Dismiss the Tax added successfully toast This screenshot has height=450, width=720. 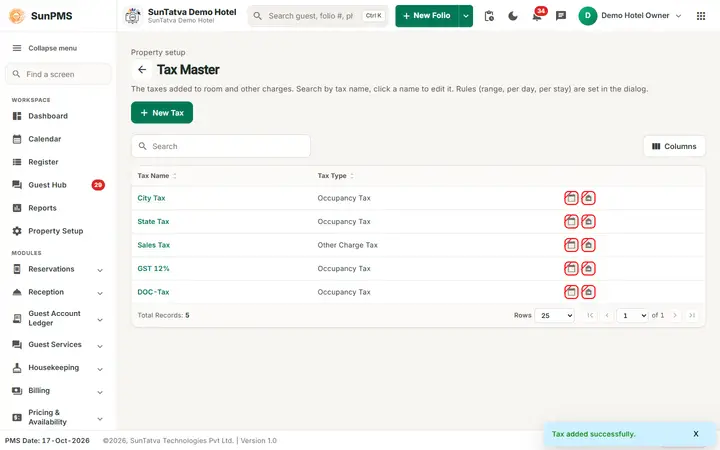[696, 434]
